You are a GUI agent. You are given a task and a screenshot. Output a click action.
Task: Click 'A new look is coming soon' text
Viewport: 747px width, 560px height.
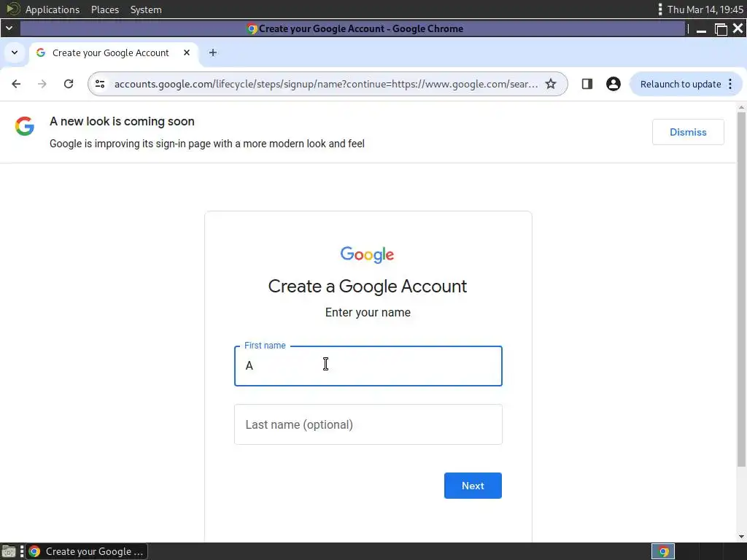click(122, 122)
